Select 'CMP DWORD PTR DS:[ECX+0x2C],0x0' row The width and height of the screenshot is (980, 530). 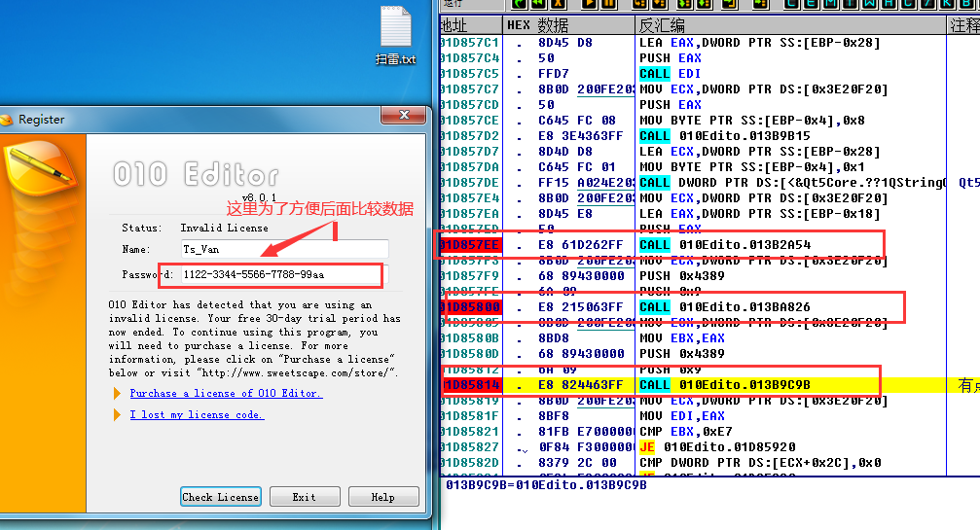click(x=760, y=463)
